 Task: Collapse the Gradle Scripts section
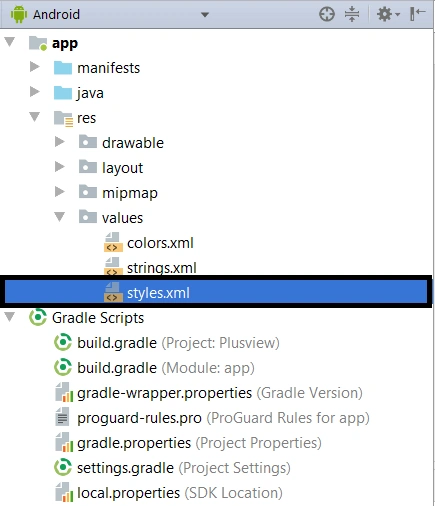pyautogui.click(x=10, y=317)
